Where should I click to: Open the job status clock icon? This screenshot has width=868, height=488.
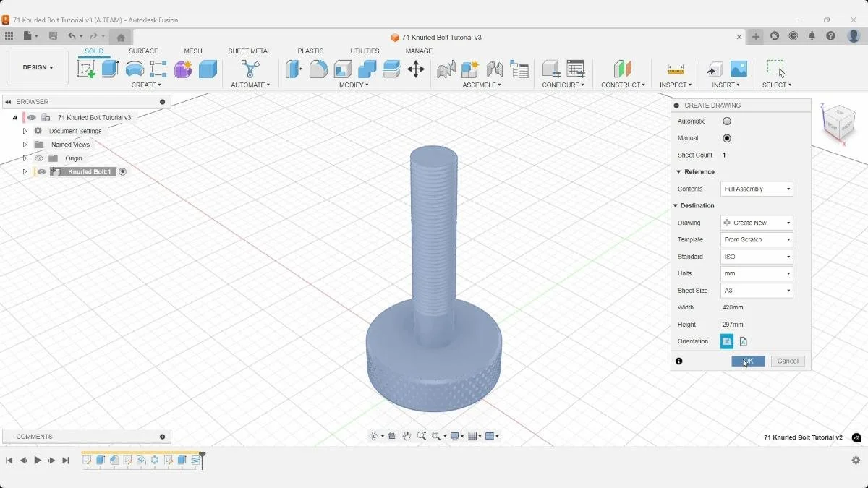point(793,36)
